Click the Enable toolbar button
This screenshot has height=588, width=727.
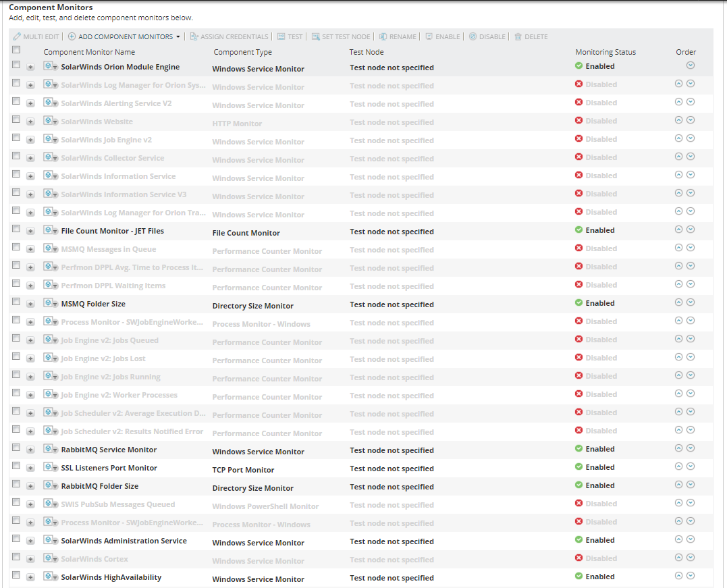point(443,36)
